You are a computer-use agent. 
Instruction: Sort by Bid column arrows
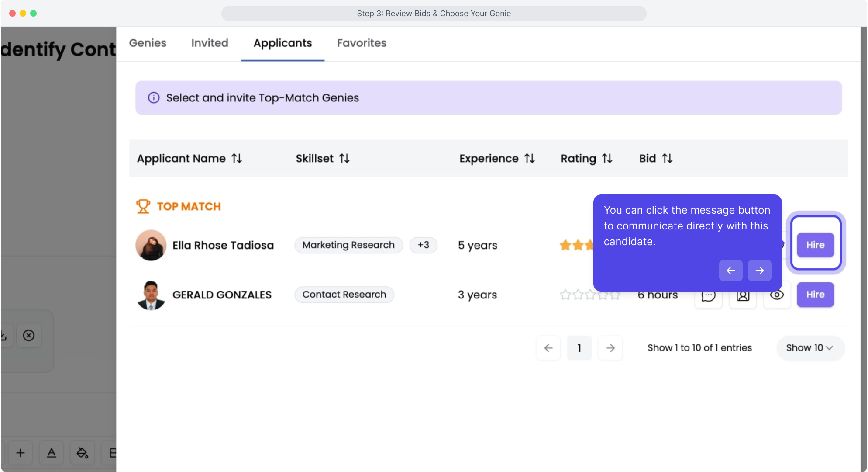pyautogui.click(x=667, y=158)
